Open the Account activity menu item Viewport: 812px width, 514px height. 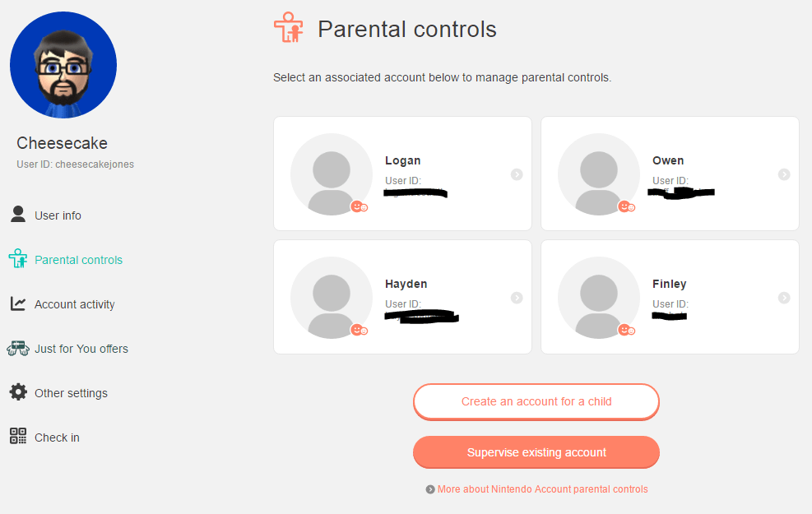pos(74,304)
